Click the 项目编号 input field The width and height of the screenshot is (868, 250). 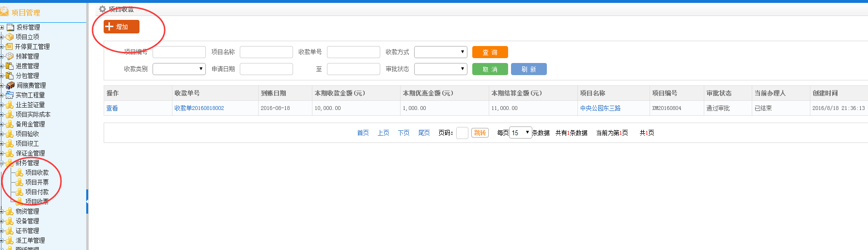pyautogui.click(x=179, y=52)
